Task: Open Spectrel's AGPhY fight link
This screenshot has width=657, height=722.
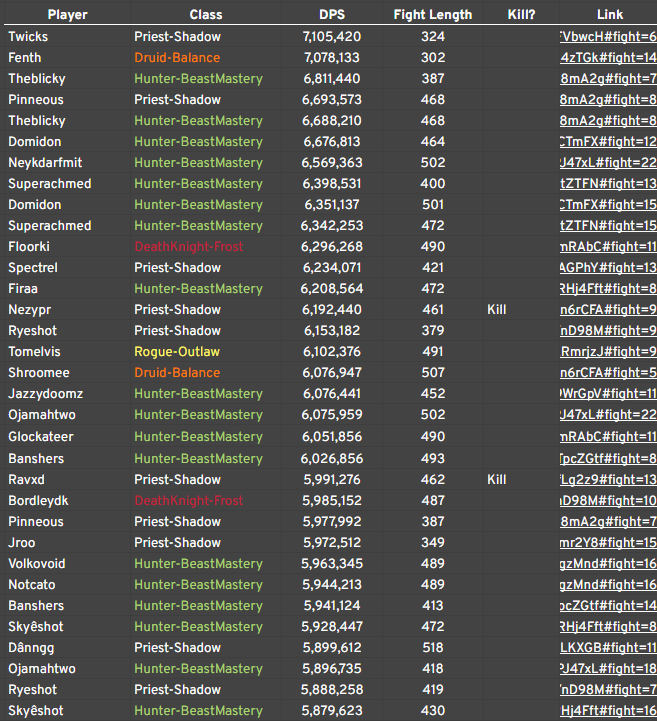Action: pos(608,268)
